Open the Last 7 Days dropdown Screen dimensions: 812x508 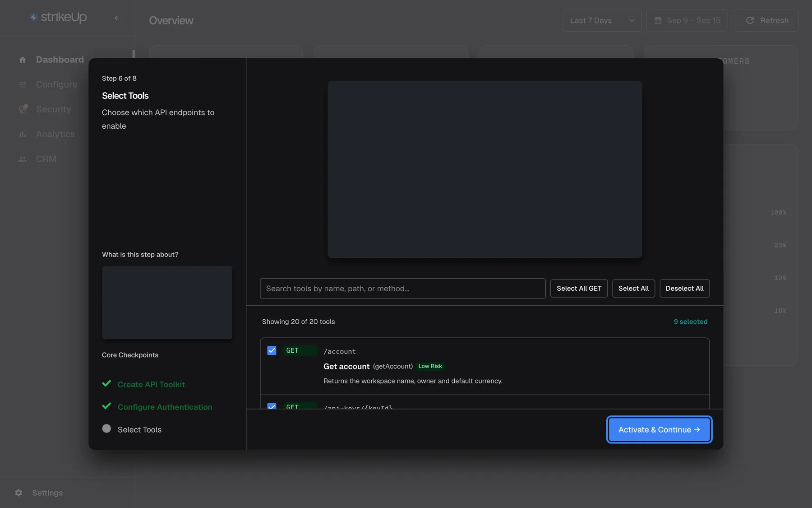tap(602, 20)
